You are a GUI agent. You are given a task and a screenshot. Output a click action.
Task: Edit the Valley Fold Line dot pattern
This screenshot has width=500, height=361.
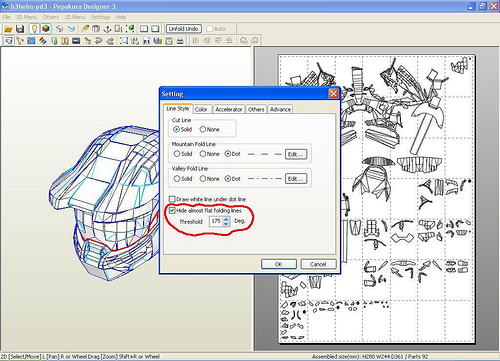click(296, 179)
